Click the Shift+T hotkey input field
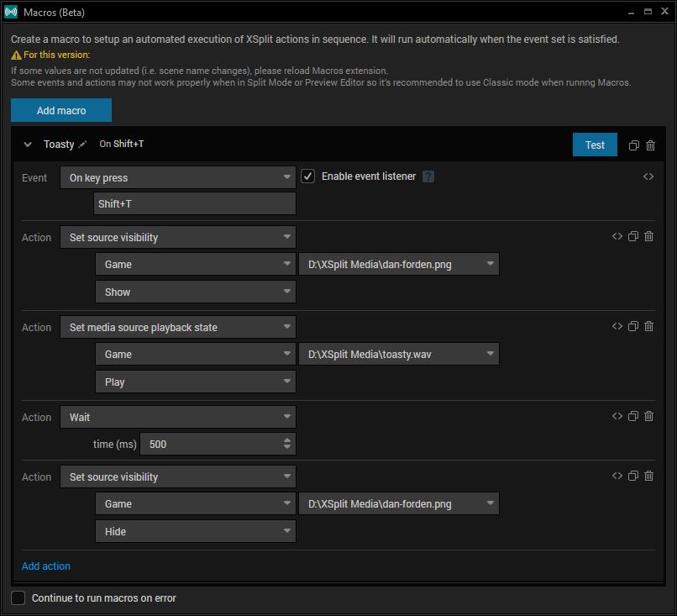Screen dimensions: 677x616 pyautogui.click(x=195, y=203)
